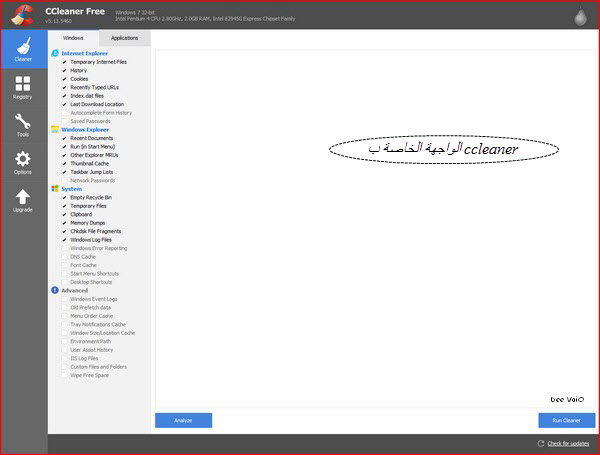
Task: Toggle Recently Typed URLs checkbox
Action: tap(64, 87)
